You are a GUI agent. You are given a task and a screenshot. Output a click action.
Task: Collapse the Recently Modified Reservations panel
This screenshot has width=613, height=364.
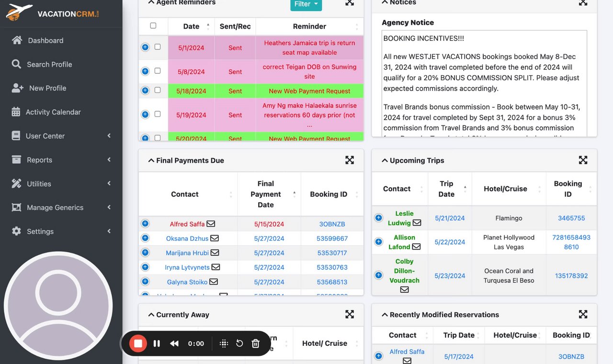click(x=385, y=315)
